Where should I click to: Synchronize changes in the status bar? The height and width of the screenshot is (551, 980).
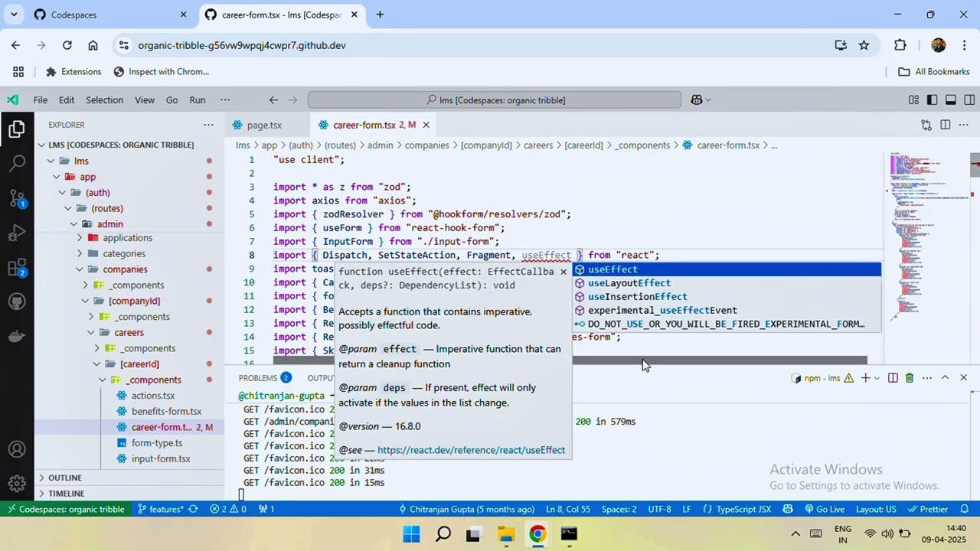click(x=193, y=509)
